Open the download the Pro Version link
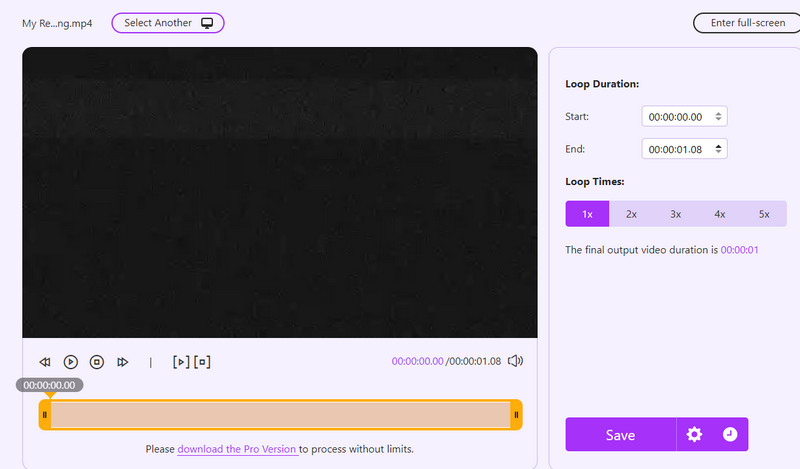The height and width of the screenshot is (469, 800). [237, 449]
